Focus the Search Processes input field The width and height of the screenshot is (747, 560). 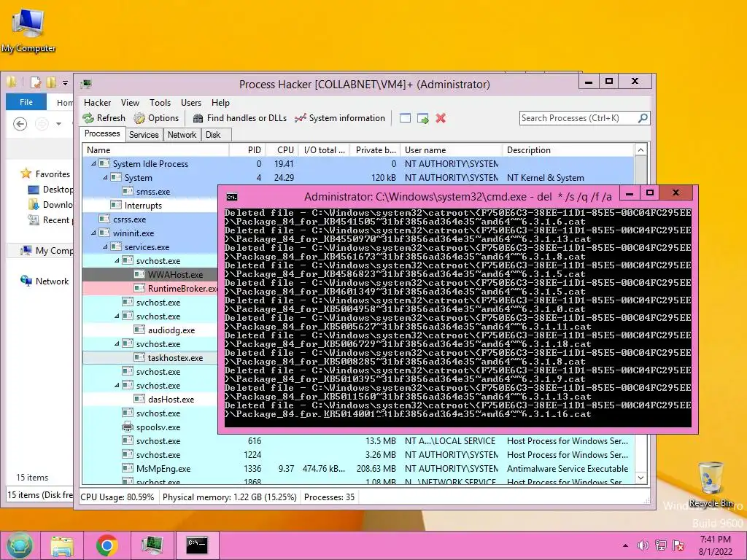[578, 118]
